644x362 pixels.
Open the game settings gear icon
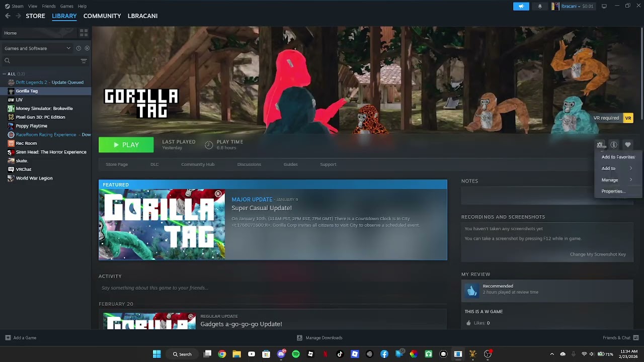[x=600, y=145]
